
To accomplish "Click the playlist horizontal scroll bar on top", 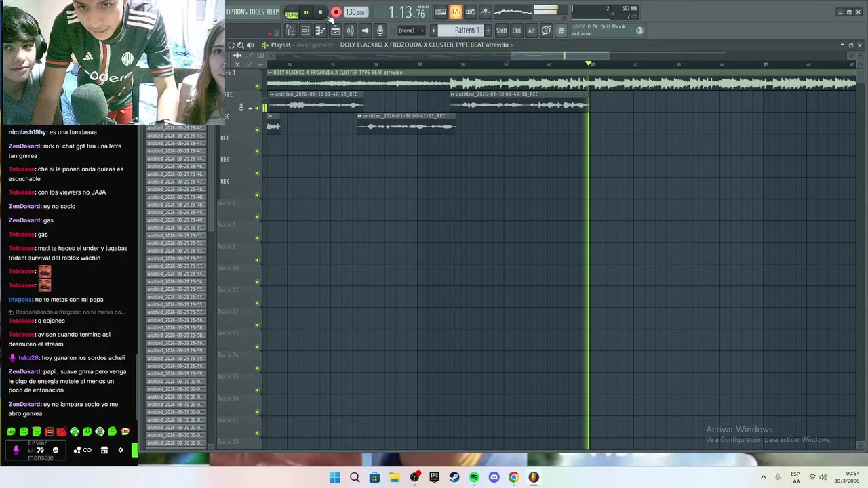I will (x=560, y=55).
